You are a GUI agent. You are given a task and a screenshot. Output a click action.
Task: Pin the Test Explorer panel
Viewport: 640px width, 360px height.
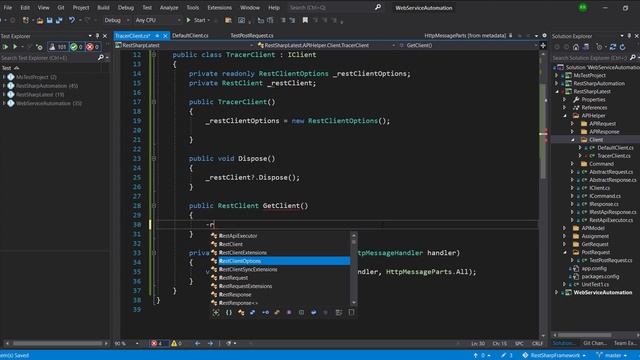coord(97,36)
